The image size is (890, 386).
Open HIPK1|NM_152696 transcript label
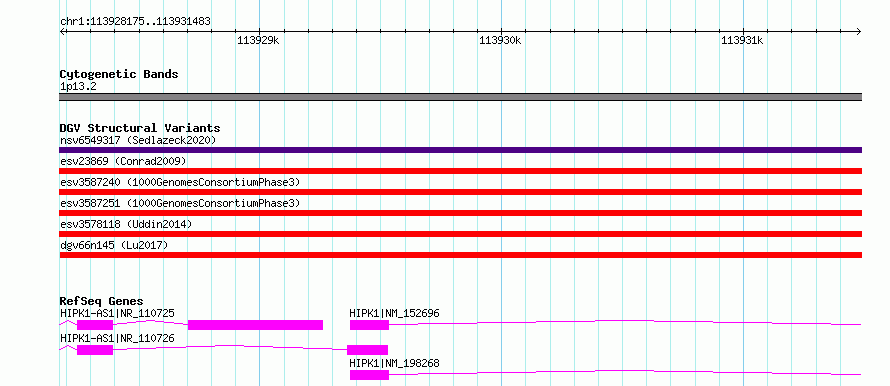394,313
